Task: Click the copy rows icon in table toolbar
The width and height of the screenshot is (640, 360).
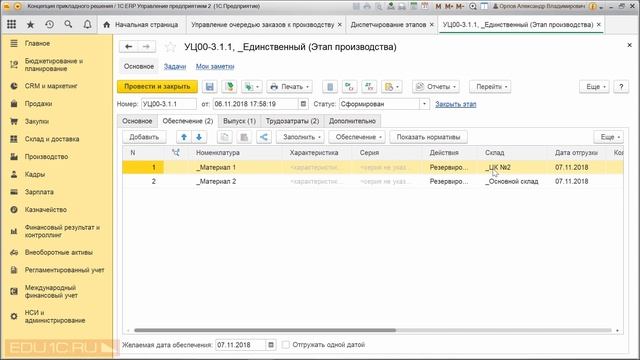Action: [224, 137]
